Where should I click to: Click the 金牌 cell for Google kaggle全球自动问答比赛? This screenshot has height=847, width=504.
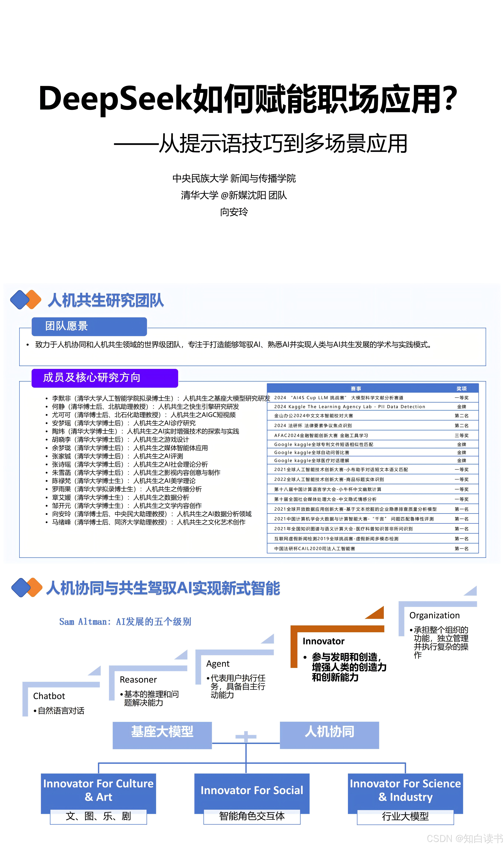(x=461, y=452)
